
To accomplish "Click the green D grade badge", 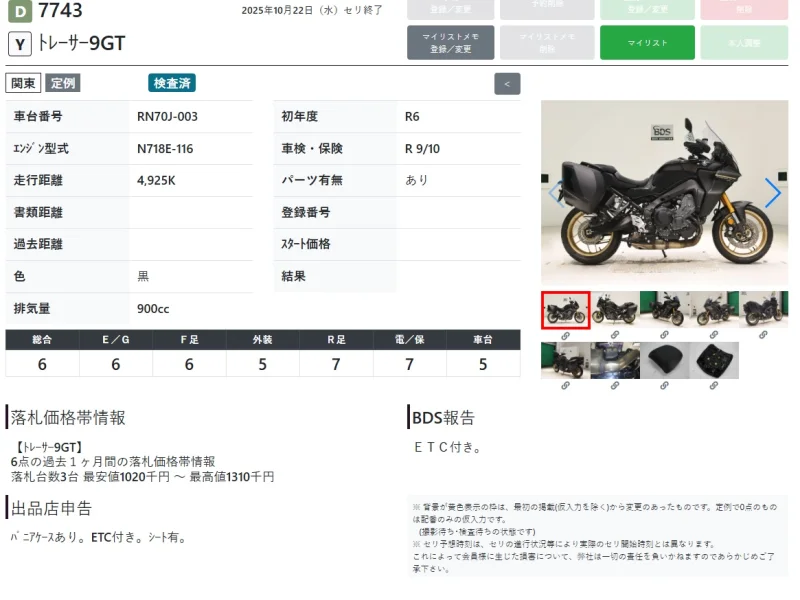I will [20, 12].
